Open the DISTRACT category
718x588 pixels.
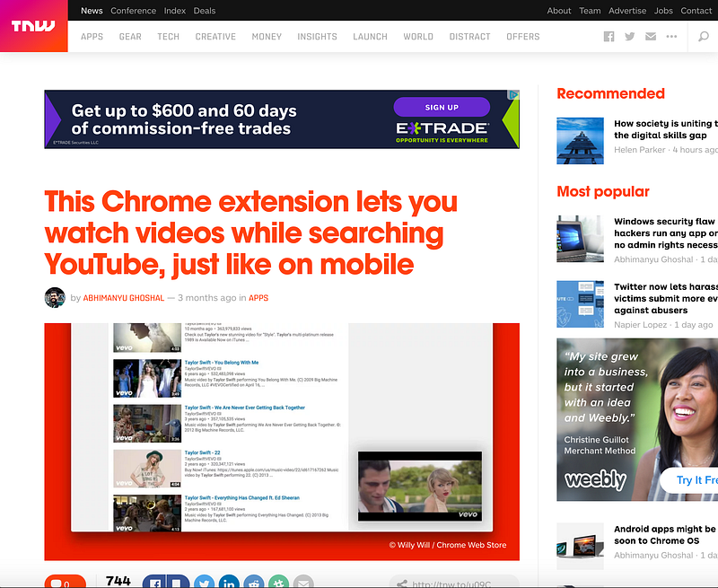(469, 37)
